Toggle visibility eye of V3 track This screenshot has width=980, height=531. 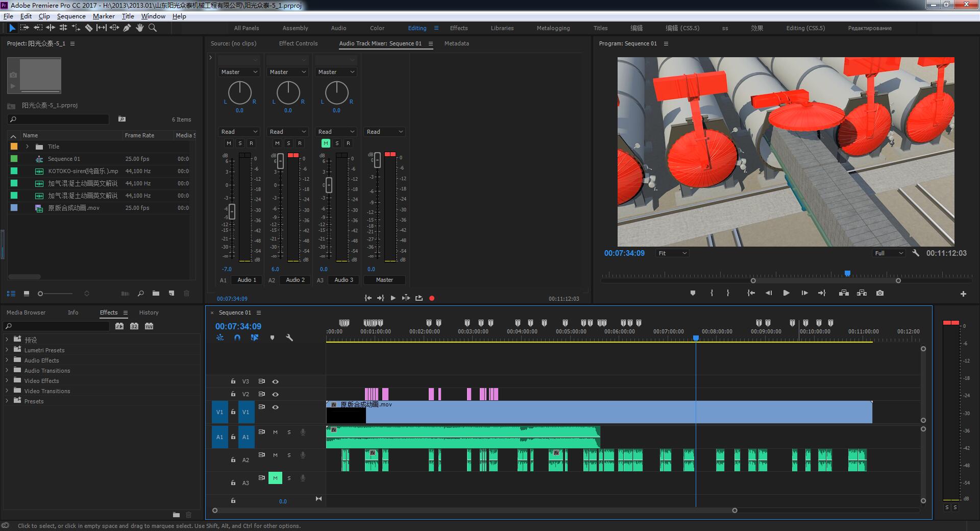click(275, 381)
